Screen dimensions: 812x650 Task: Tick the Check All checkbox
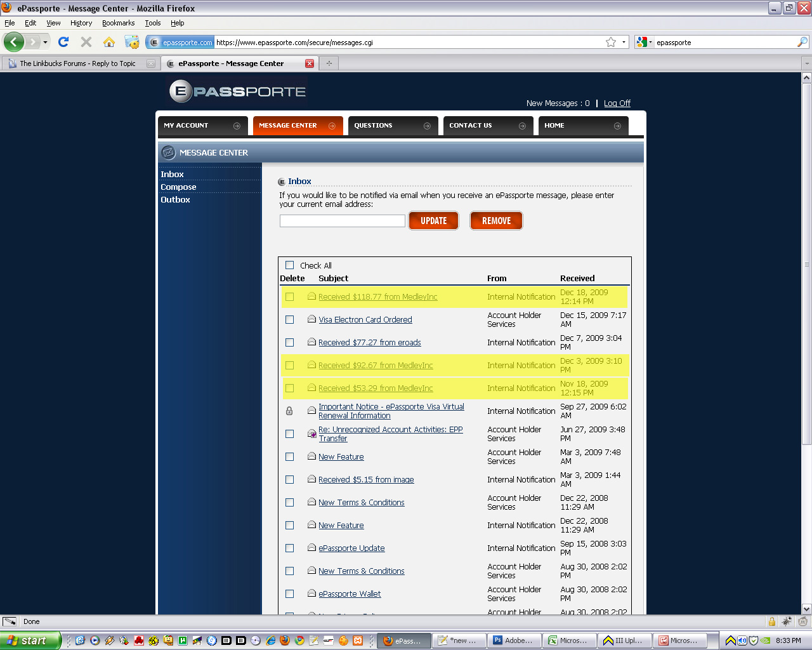point(290,265)
